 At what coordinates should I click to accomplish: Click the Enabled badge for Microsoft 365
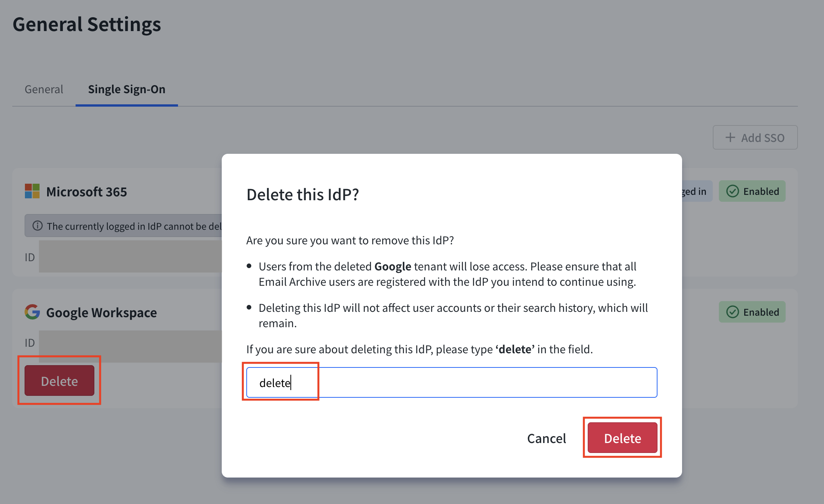pos(752,191)
